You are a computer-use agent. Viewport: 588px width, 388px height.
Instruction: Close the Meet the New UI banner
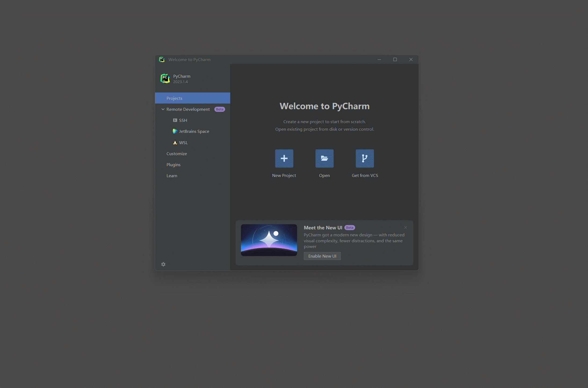click(x=405, y=227)
